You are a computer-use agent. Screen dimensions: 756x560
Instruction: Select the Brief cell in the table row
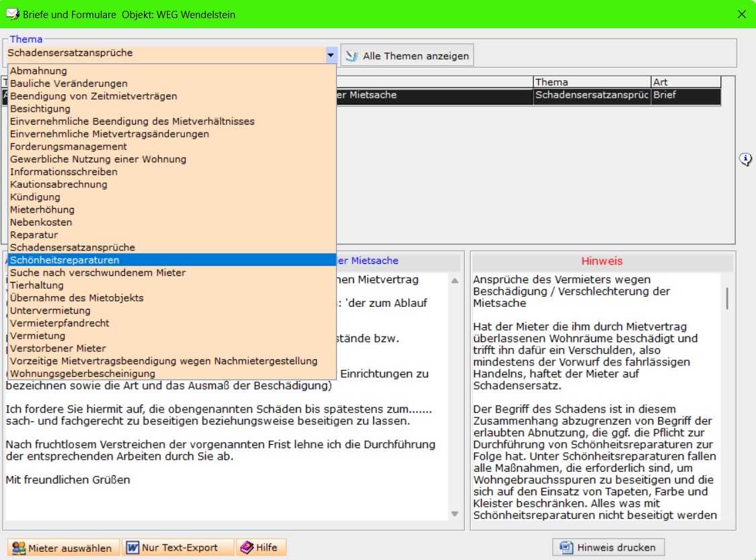click(x=685, y=95)
